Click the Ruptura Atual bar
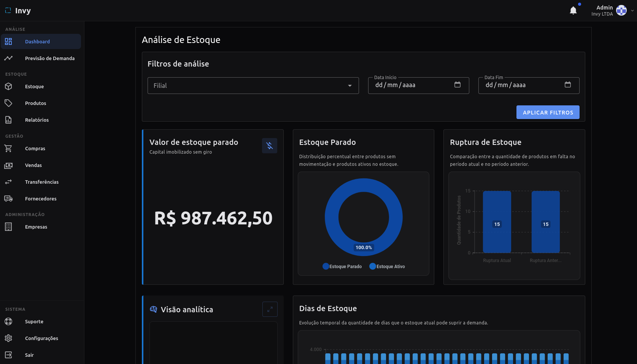This screenshot has height=364, width=637. coord(497,222)
